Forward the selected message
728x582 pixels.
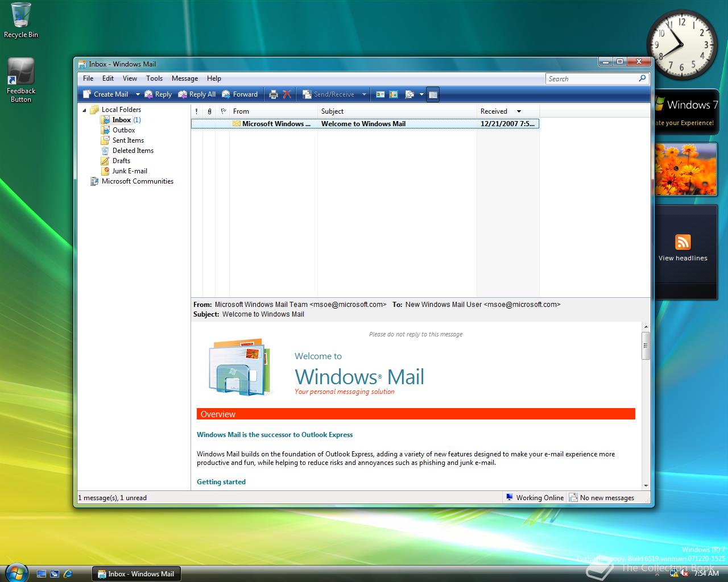pos(239,94)
